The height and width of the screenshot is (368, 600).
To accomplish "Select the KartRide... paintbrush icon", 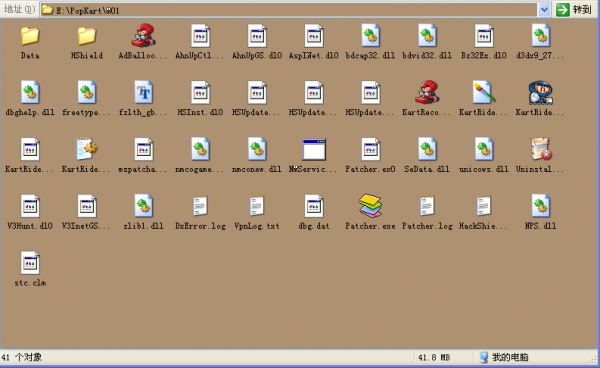I will pyautogui.click(x=484, y=92).
